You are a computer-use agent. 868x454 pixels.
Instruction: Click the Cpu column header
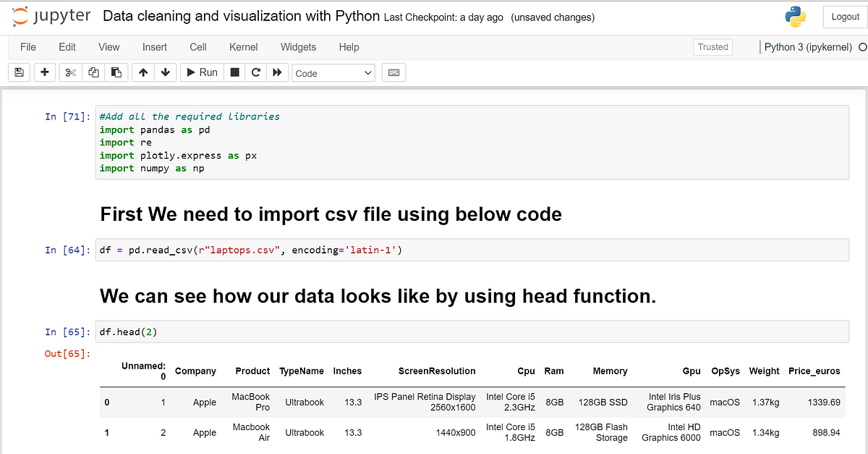(526, 371)
